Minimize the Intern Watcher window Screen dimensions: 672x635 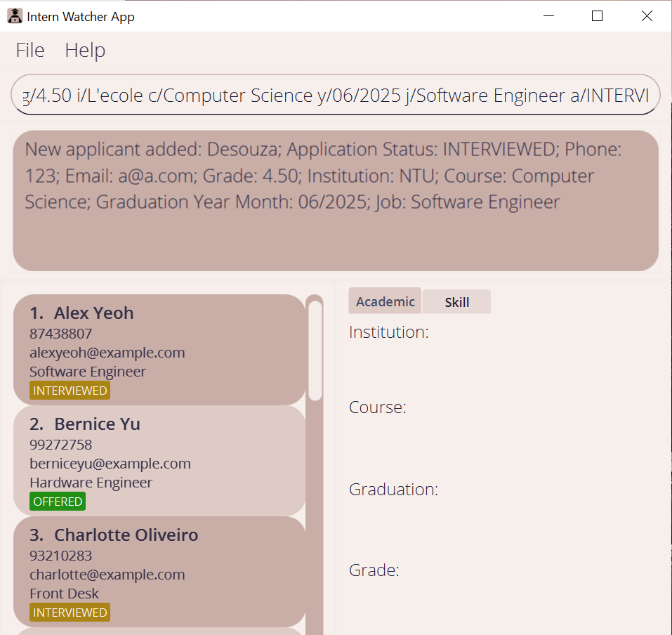[x=548, y=16]
